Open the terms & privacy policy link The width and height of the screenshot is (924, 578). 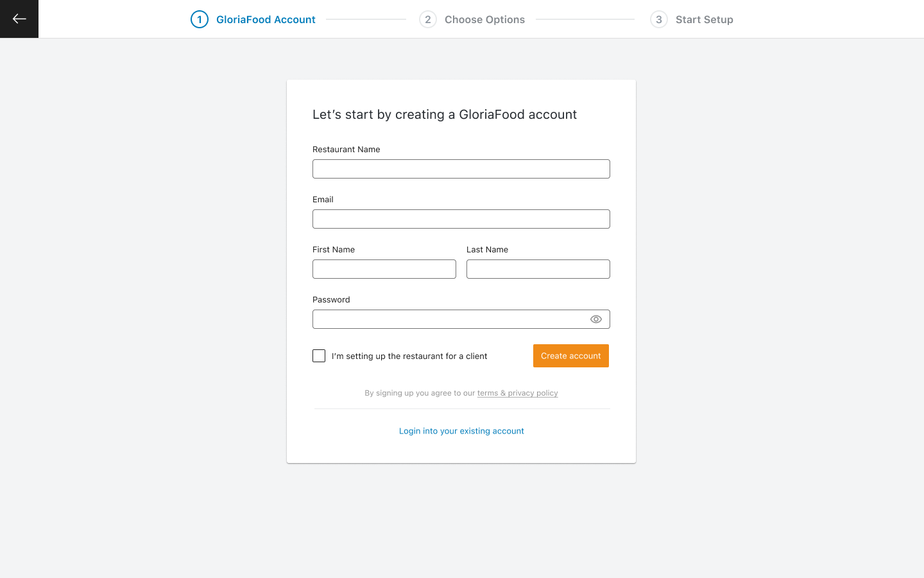517,393
